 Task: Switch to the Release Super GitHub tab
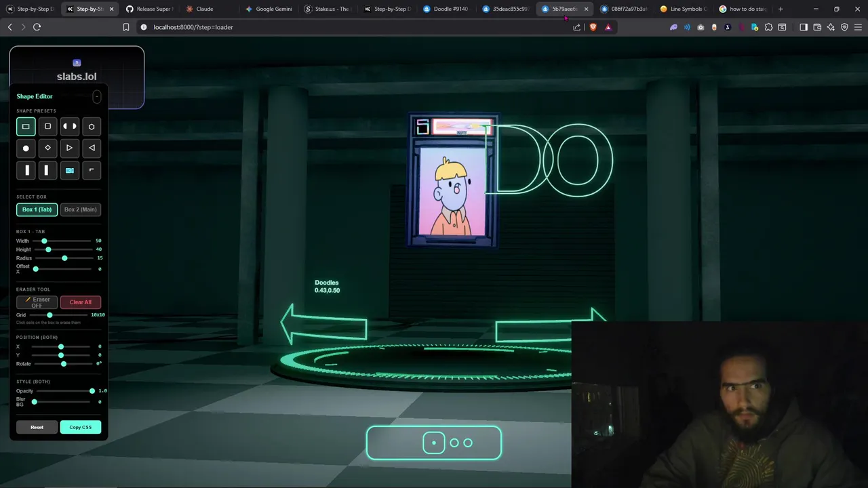coord(149,9)
